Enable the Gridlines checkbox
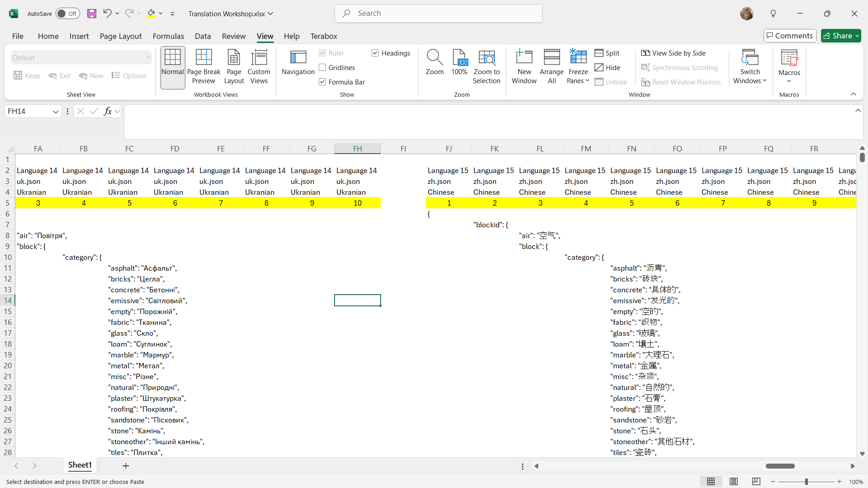Viewport: 868px width, 488px height. pos(322,68)
